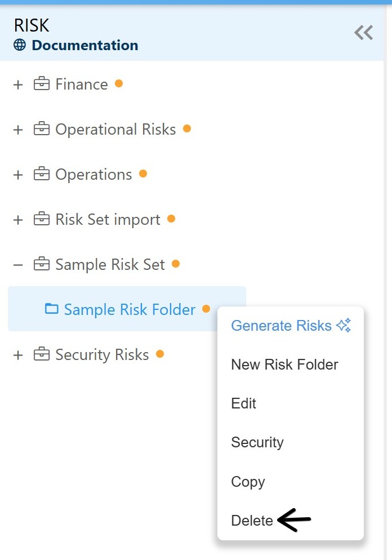The width and height of the screenshot is (392, 560).
Task: Click the folder icon of Sample Risk Folder
Action: [51, 309]
